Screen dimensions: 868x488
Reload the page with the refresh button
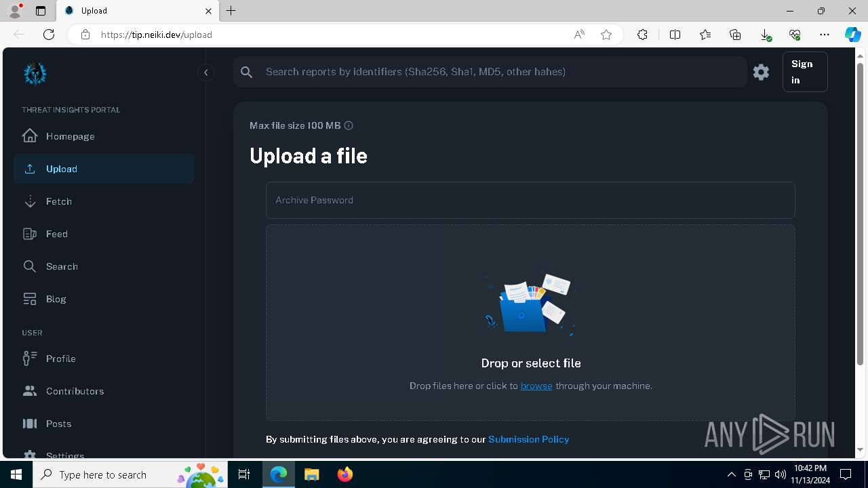(x=49, y=35)
